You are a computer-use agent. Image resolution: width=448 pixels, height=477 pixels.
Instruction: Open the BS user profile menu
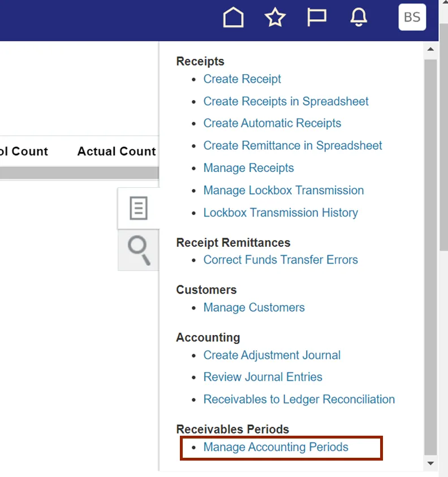tap(412, 18)
